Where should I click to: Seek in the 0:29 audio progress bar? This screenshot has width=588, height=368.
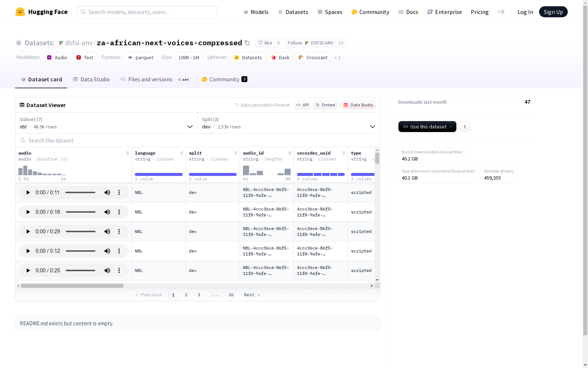tap(80, 231)
